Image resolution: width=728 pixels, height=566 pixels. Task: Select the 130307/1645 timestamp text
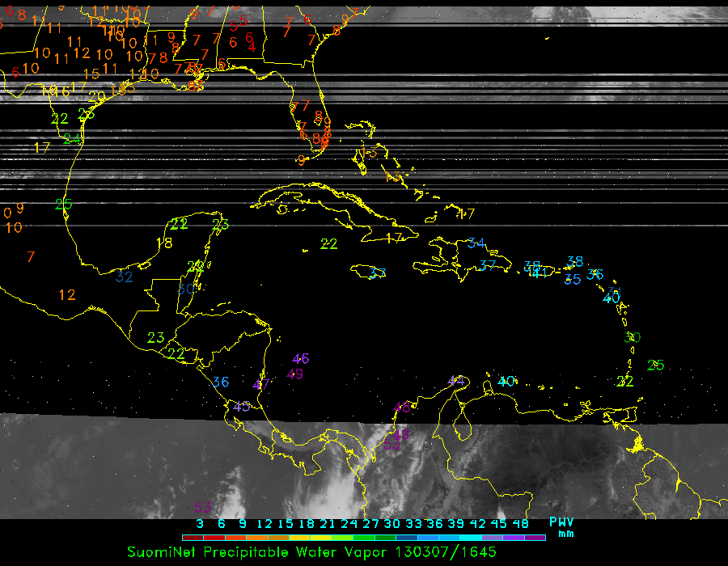pos(444,551)
